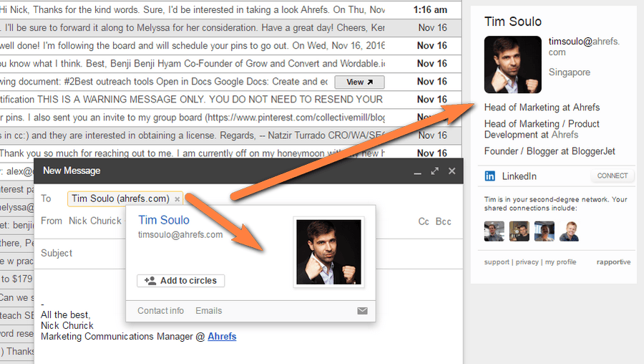Viewport: 644px width, 364px height.
Task: Open second shared connection avatar
Action: point(519,231)
